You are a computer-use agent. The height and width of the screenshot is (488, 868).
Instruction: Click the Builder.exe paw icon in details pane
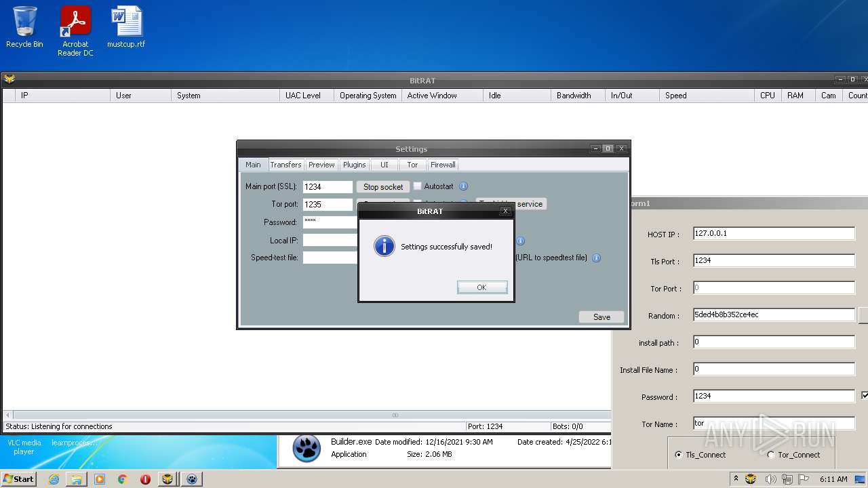pos(307,448)
